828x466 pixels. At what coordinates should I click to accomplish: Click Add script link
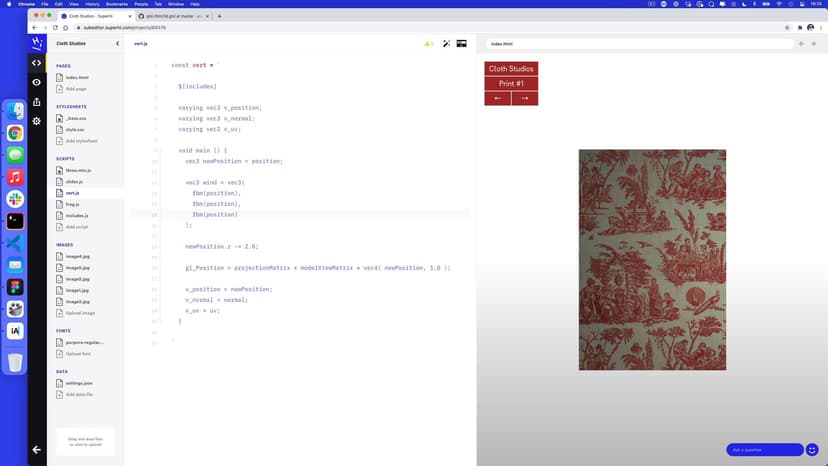[77, 227]
